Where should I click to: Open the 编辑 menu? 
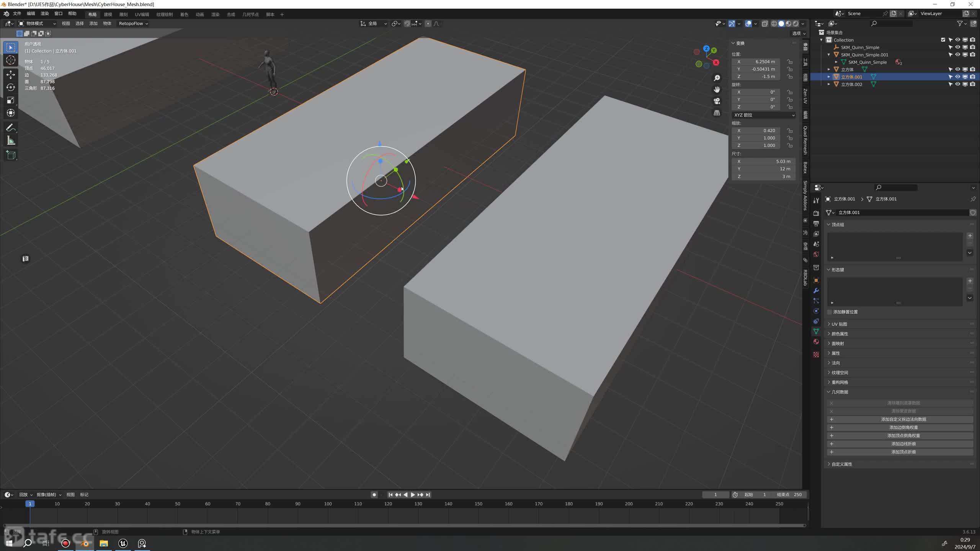[31, 14]
